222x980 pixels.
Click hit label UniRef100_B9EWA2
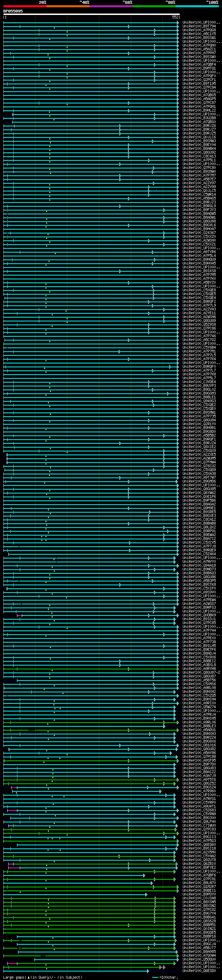pos(199,535)
